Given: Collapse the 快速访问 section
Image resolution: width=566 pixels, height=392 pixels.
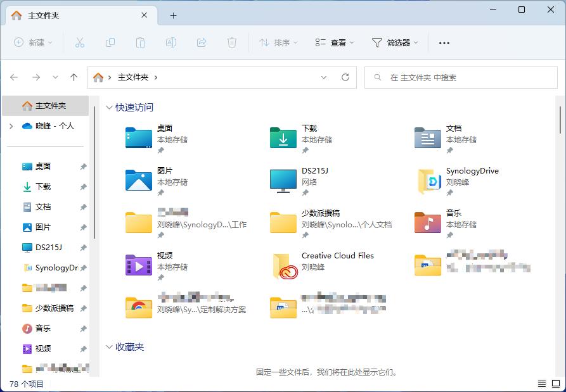Looking at the screenshot, I should click(x=108, y=108).
